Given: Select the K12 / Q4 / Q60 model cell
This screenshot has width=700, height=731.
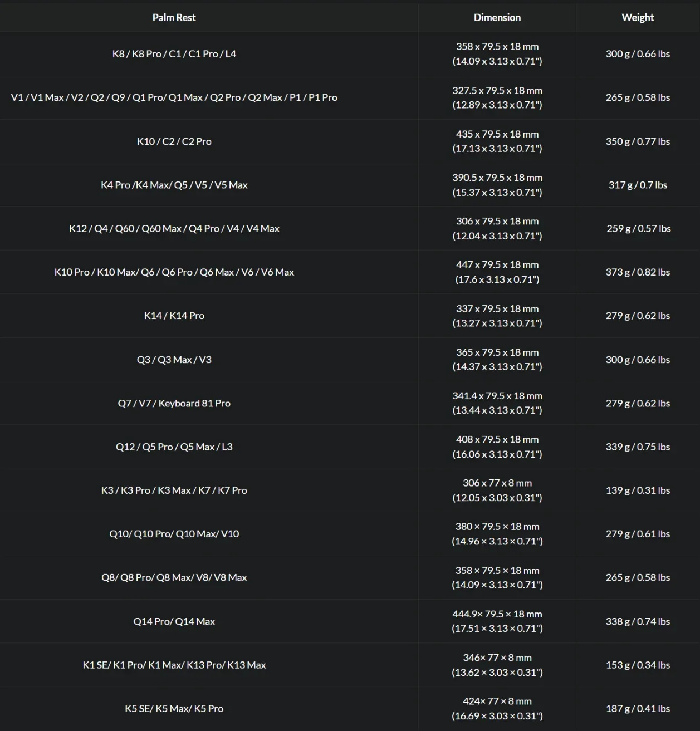Looking at the screenshot, I should (174, 228).
